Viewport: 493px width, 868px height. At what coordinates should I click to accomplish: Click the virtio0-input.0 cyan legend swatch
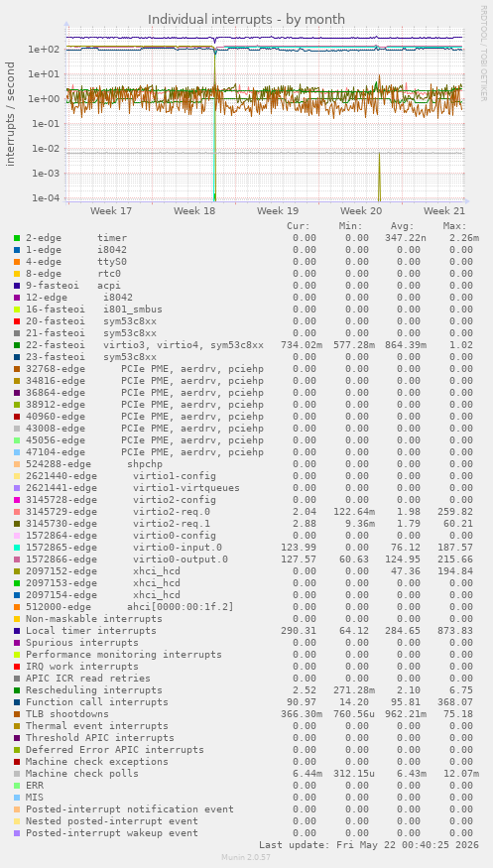pos(17,548)
